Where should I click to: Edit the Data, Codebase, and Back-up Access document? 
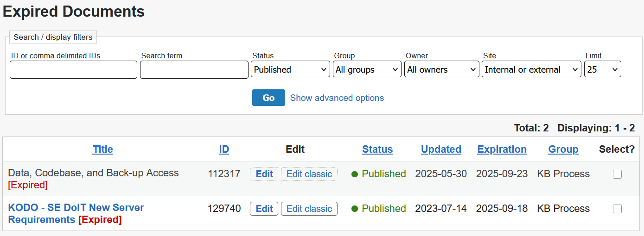[x=264, y=174]
